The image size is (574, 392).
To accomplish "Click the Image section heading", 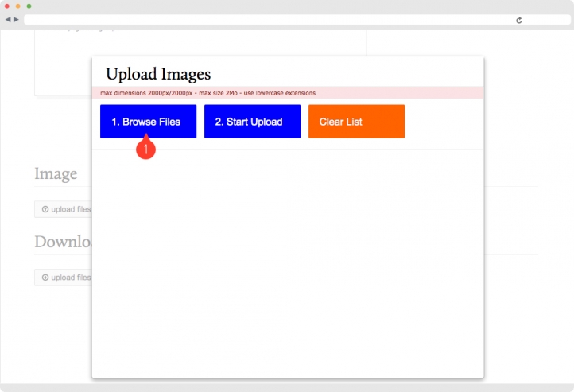I will (56, 173).
